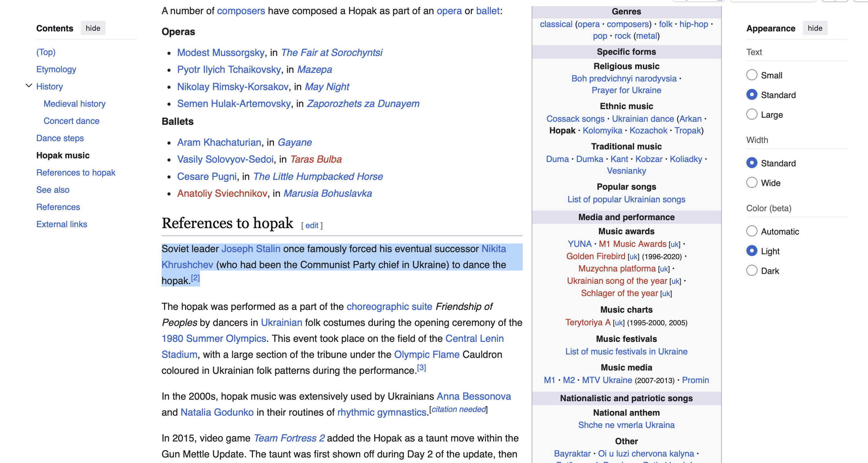Enable Dark color mode
The width and height of the screenshot is (868, 463).
coord(751,271)
